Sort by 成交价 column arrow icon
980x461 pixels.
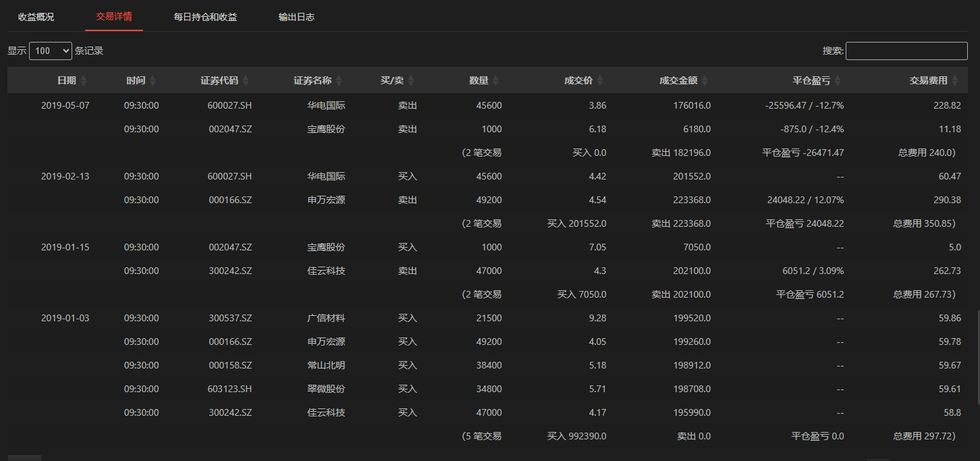click(600, 81)
